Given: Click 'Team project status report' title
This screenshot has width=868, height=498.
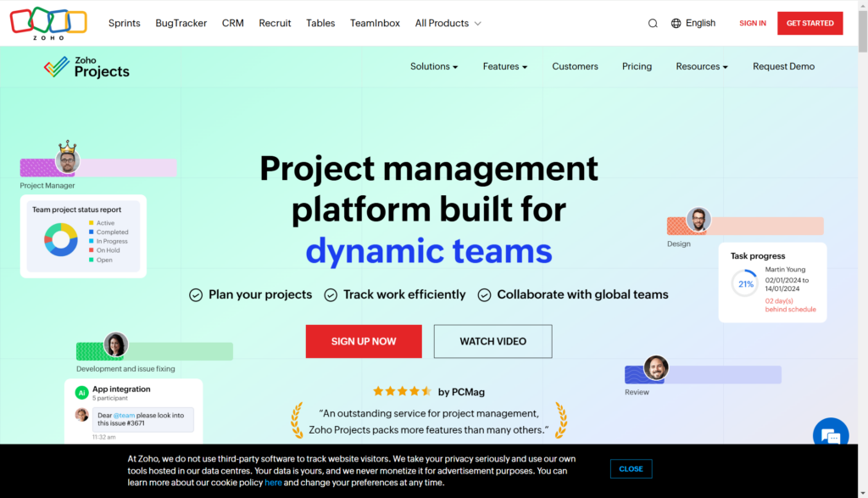Looking at the screenshot, I should click(x=76, y=210).
